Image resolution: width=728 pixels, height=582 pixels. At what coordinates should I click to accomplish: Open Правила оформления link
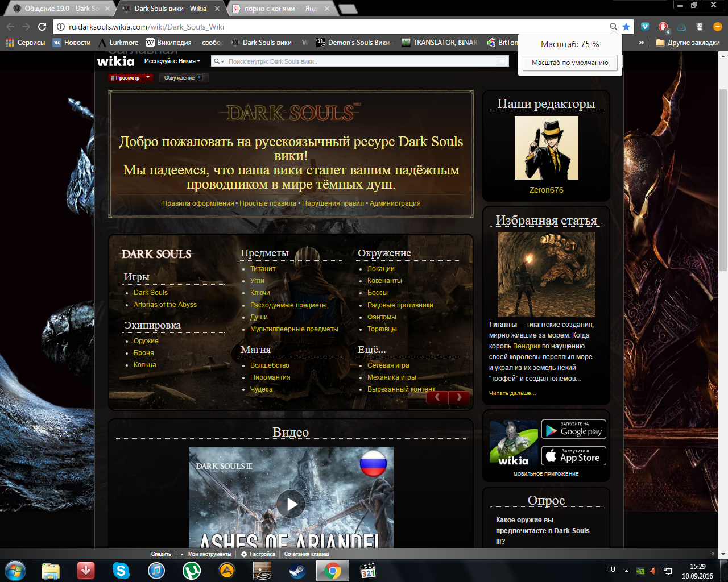(198, 203)
